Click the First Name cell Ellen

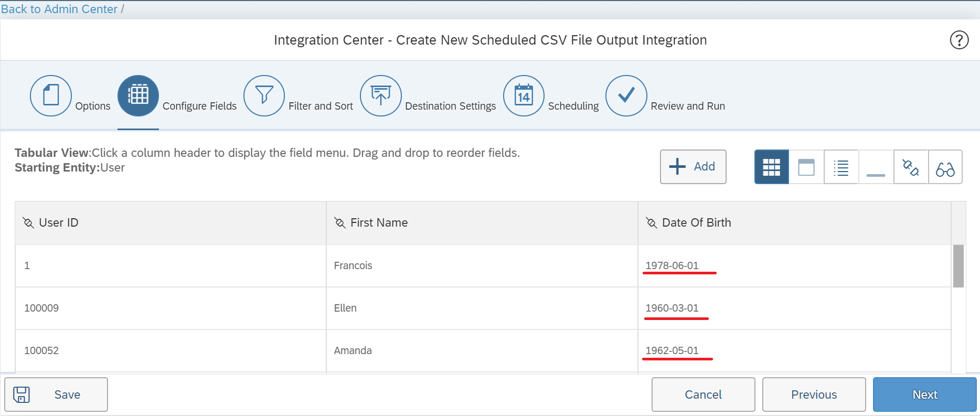(x=482, y=308)
